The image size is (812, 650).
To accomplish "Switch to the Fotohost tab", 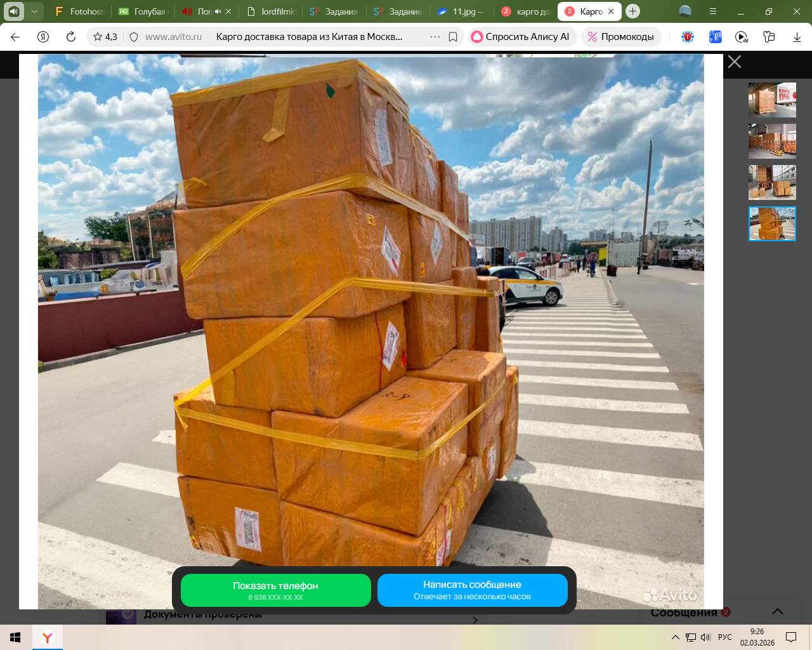I will coord(80,11).
